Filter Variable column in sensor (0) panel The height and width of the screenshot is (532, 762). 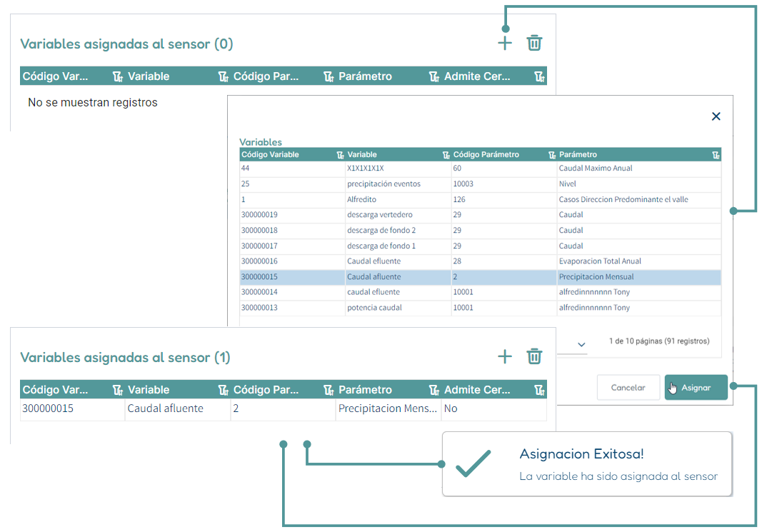223,76
